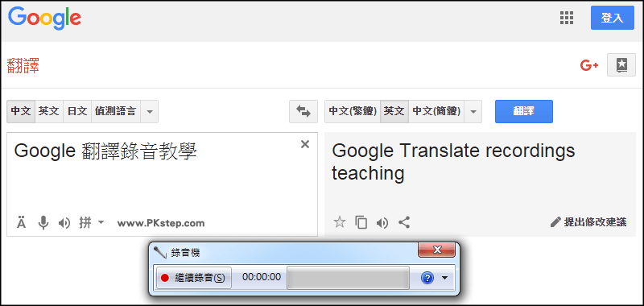The height and width of the screenshot is (306, 644).
Task: Share the translation
Action: pyautogui.click(x=405, y=222)
